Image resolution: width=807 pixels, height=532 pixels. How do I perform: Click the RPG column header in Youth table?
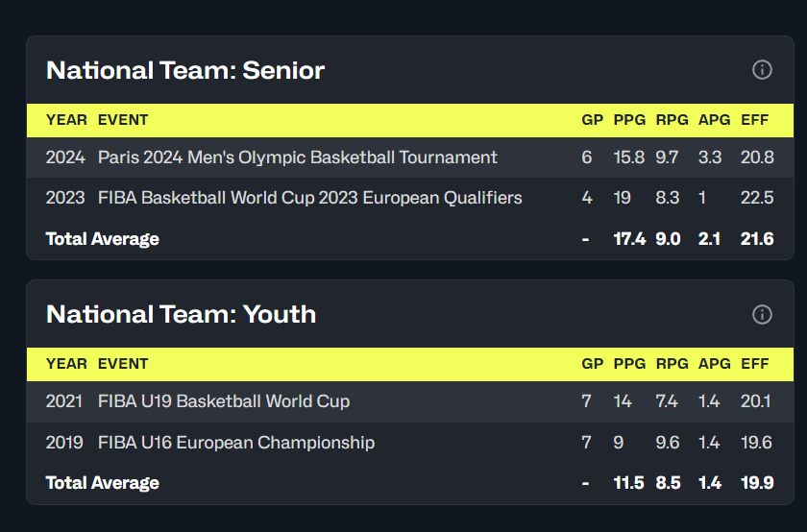point(672,364)
